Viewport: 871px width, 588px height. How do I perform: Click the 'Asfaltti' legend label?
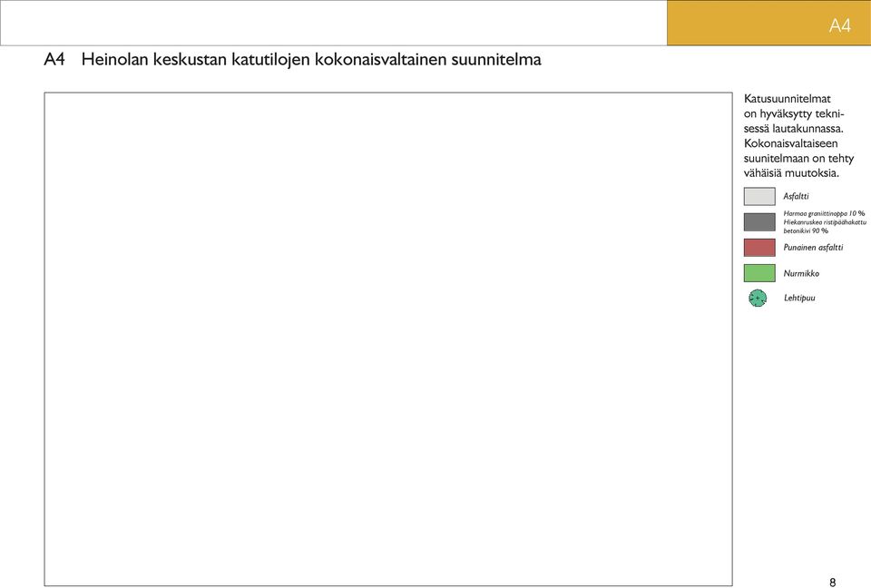pos(796,196)
